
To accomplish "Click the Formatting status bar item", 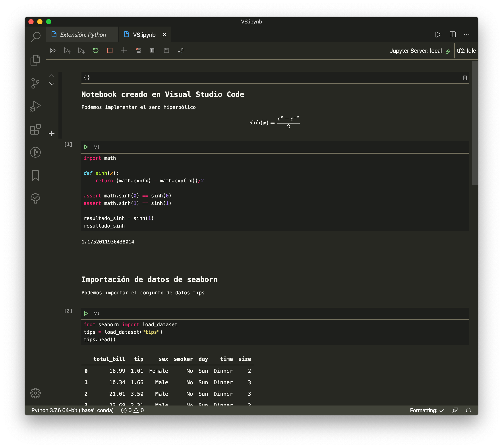I will [x=427, y=410].
